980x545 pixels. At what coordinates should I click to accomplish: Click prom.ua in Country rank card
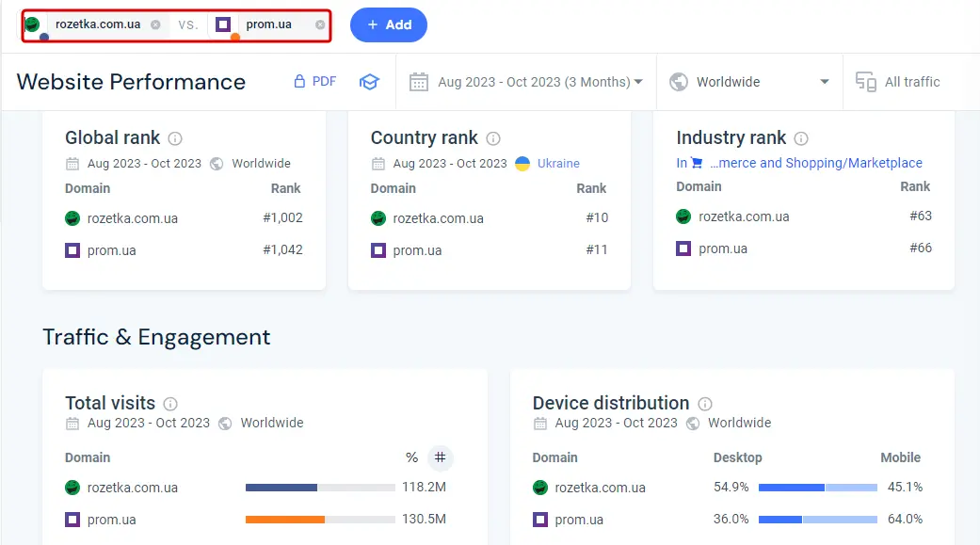point(417,250)
